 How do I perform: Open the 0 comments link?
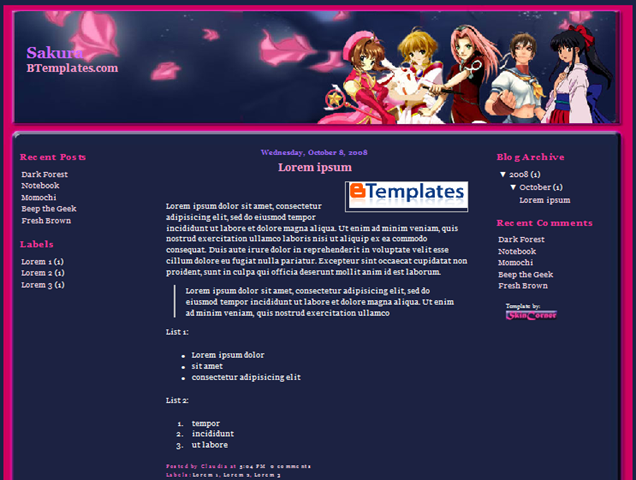click(x=290, y=466)
